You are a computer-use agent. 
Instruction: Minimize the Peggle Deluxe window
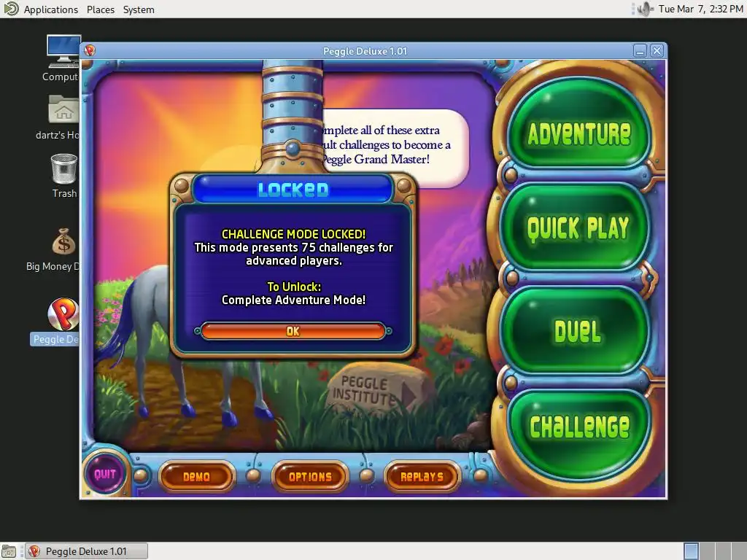click(640, 50)
